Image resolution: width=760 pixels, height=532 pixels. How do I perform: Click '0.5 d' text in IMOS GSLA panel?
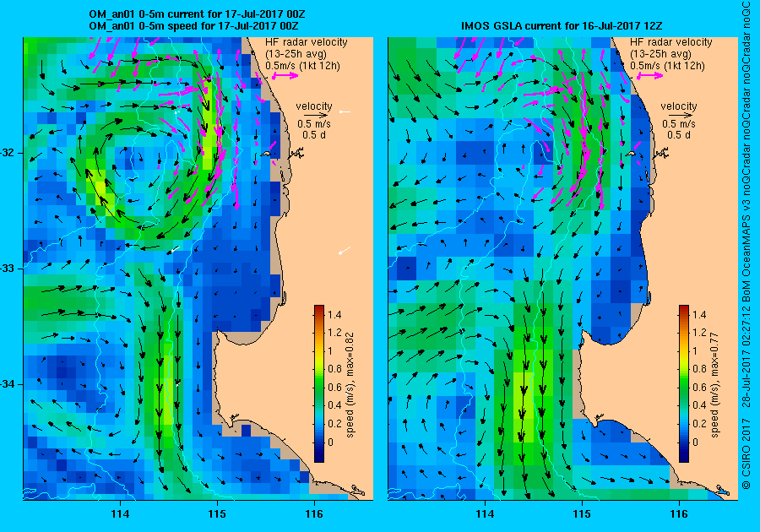[679, 135]
